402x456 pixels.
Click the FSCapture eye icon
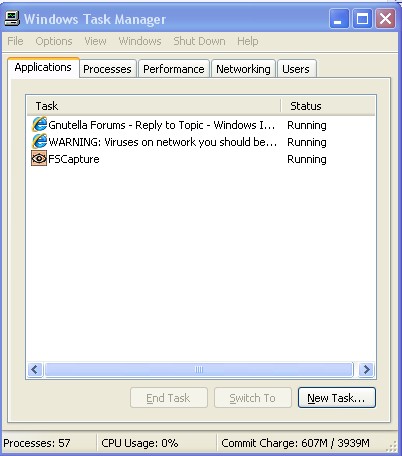pyautogui.click(x=39, y=158)
